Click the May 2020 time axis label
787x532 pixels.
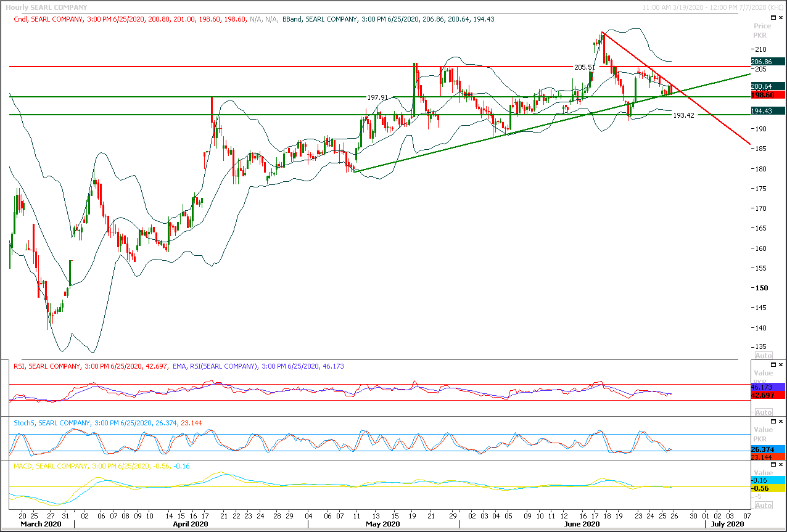pos(382,524)
